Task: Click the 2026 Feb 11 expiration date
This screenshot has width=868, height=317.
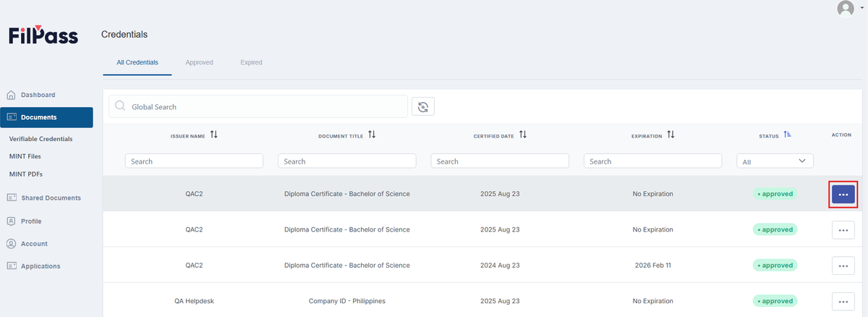Action: 652,266
